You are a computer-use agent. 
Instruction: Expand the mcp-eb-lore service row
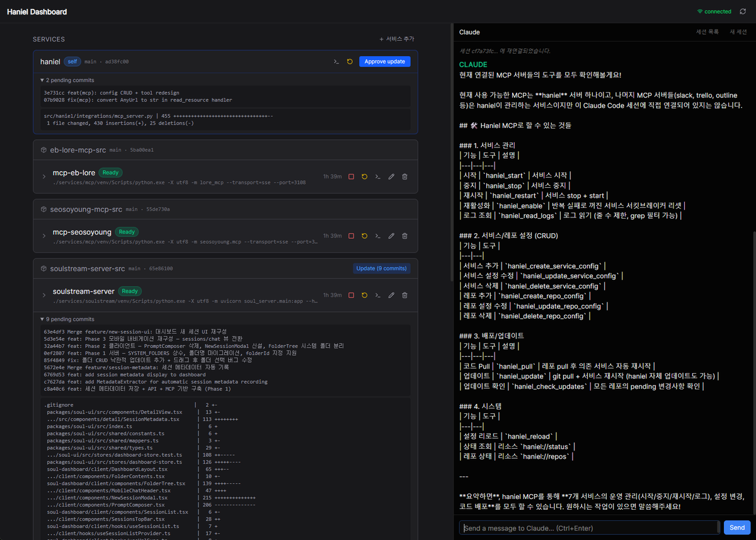pyautogui.click(x=43, y=176)
